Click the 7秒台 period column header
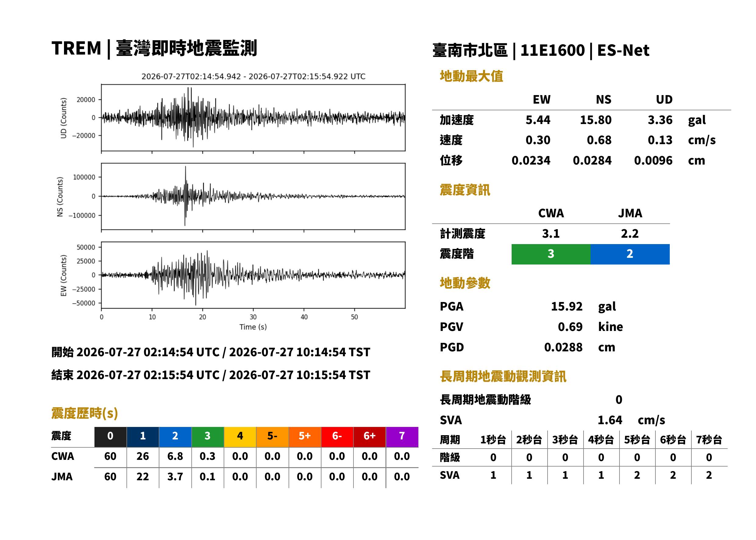The image size is (756, 540). pos(709,439)
